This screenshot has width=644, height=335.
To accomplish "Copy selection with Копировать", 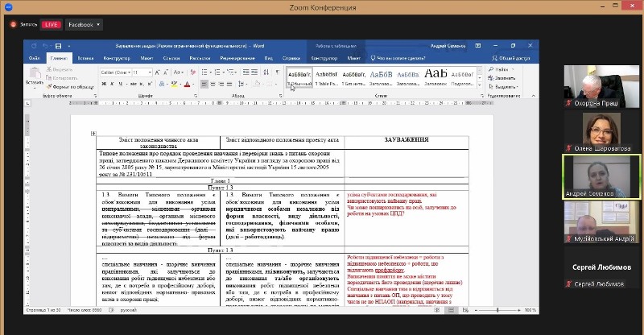I will tap(62, 77).
